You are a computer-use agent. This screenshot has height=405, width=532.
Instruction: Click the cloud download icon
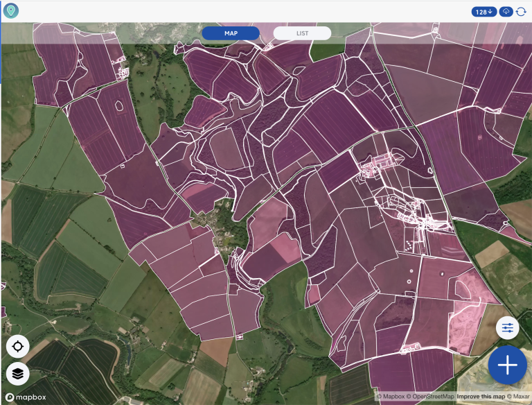coord(505,12)
